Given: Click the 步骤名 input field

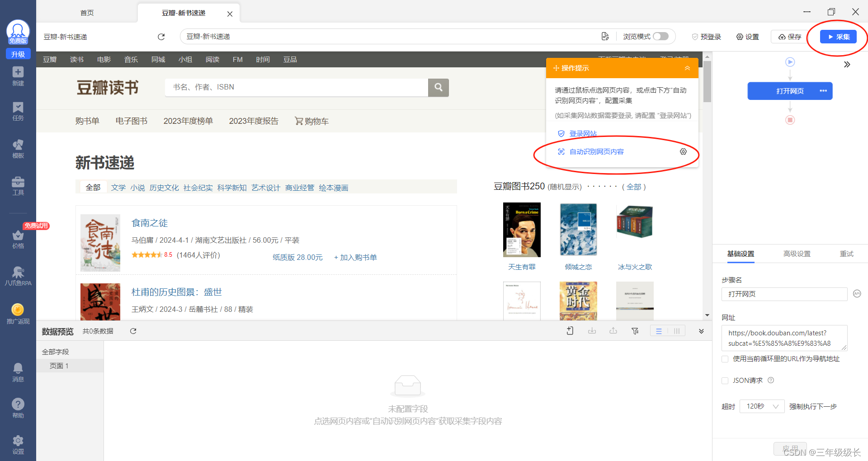Looking at the screenshot, I should coord(784,294).
